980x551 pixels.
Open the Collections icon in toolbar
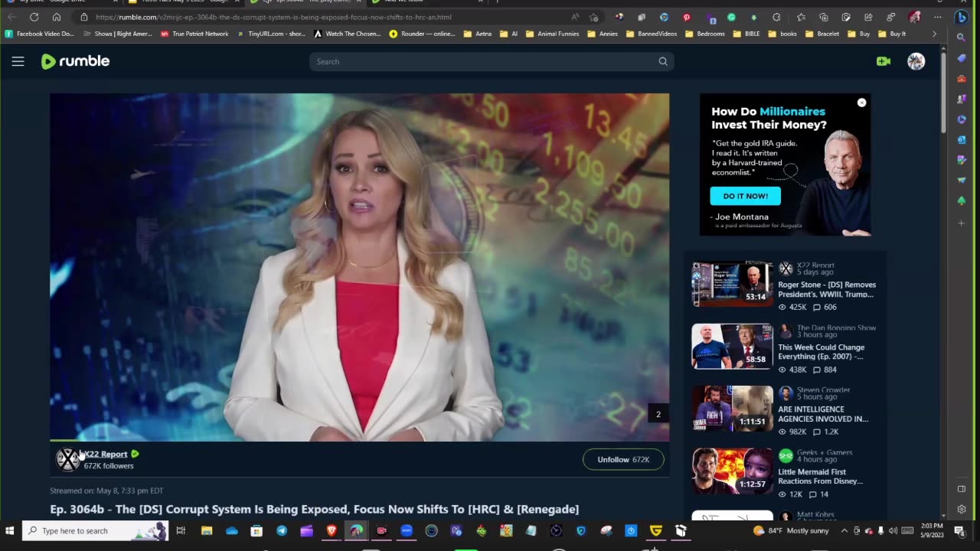823,17
